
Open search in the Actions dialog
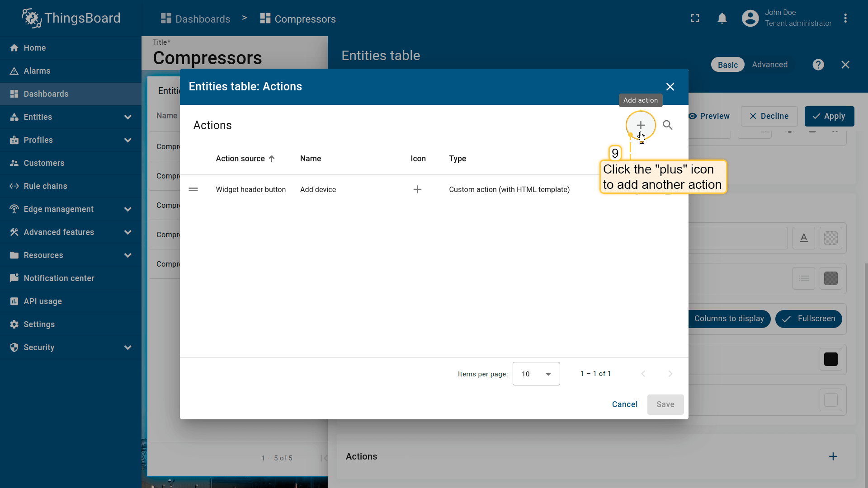pos(667,125)
